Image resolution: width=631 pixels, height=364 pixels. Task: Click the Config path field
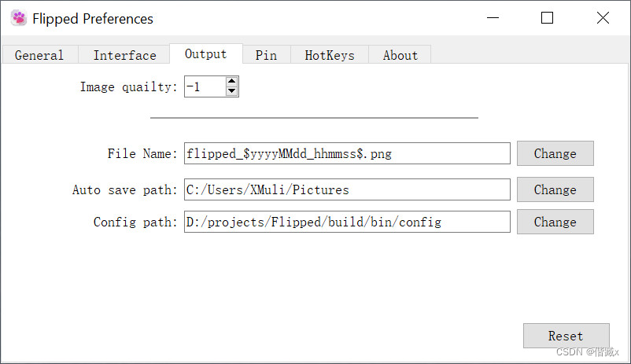tap(347, 222)
